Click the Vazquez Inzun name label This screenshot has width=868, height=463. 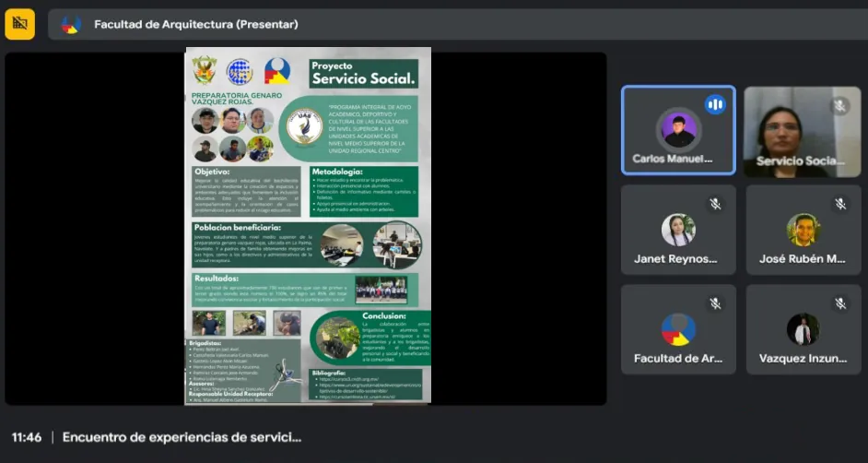tap(803, 359)
